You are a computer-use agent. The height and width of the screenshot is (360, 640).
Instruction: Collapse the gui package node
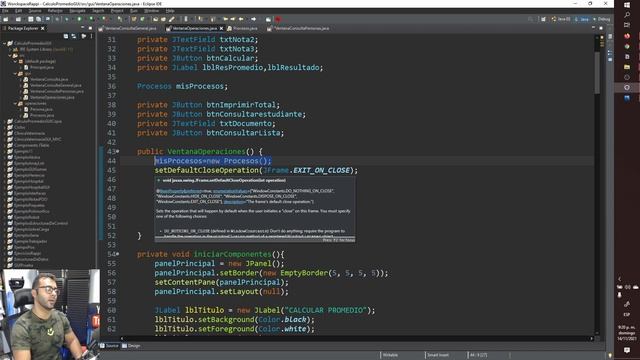(x=16, y=73)
